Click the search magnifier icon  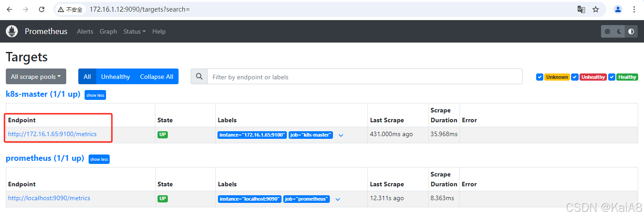[199, 77]
